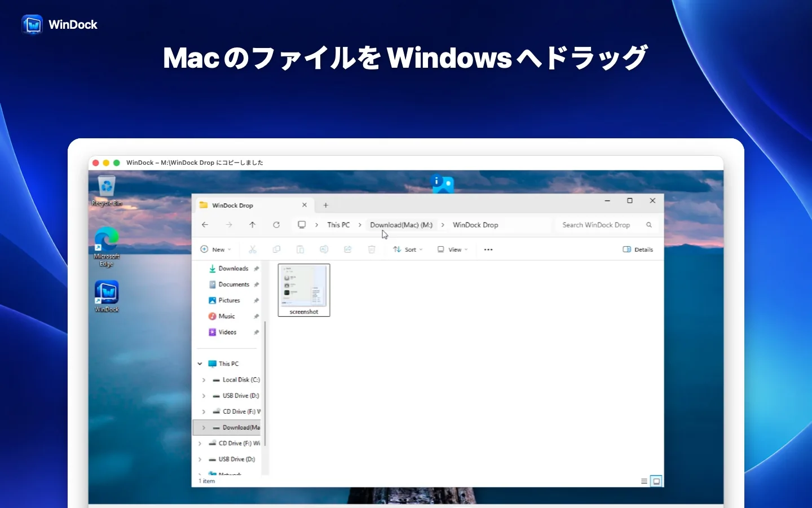Viewport: 812px width, 508px height.
Task: Collapse the This PC tree node
Action: [x=200, y=364]
